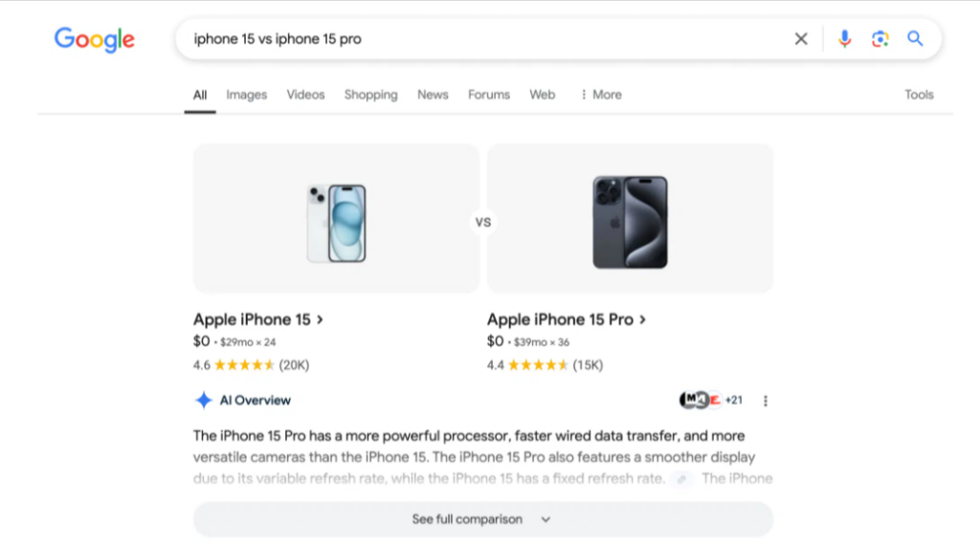This screenshot has height=550, width=980.
Task: Click the iPhone 15 Pro product image
Action: pos(630,219)
